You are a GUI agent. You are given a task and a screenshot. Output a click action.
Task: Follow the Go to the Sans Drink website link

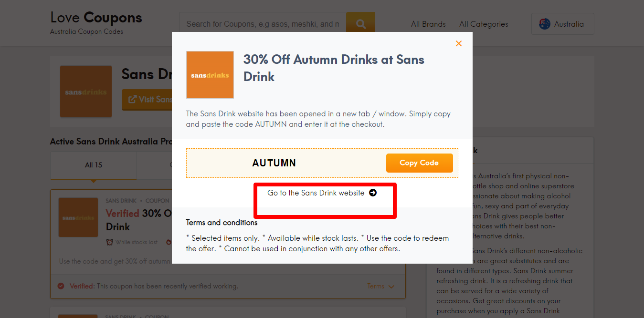(316, 193)
